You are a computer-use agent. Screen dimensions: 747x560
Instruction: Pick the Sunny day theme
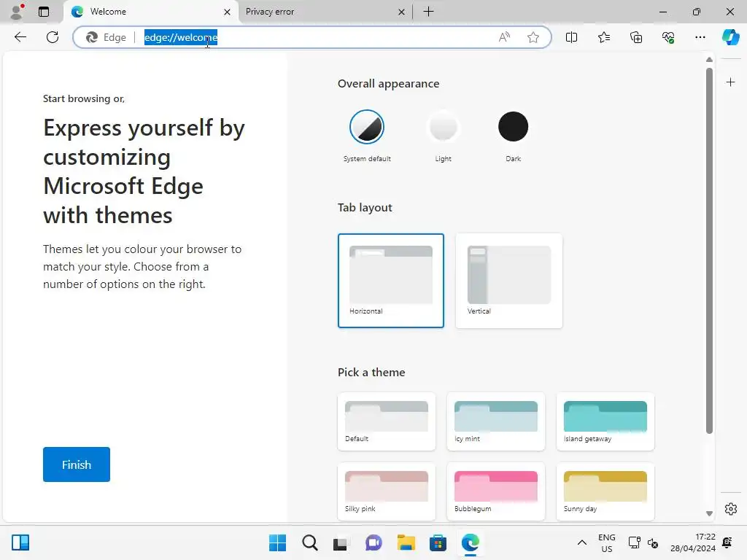click(605, 491)
